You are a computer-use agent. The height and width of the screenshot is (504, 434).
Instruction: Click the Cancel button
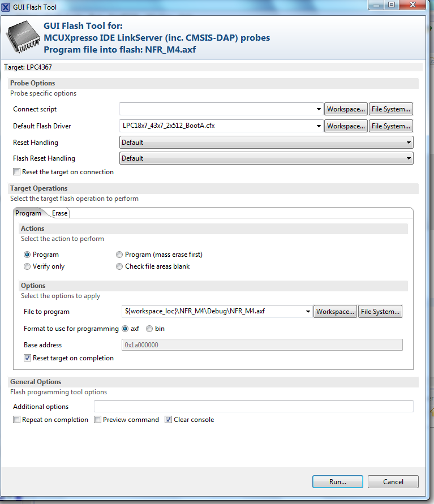[393, 481]
